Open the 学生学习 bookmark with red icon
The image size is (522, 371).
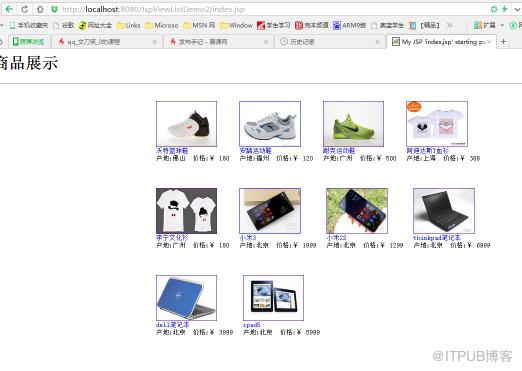coord(273,25)
